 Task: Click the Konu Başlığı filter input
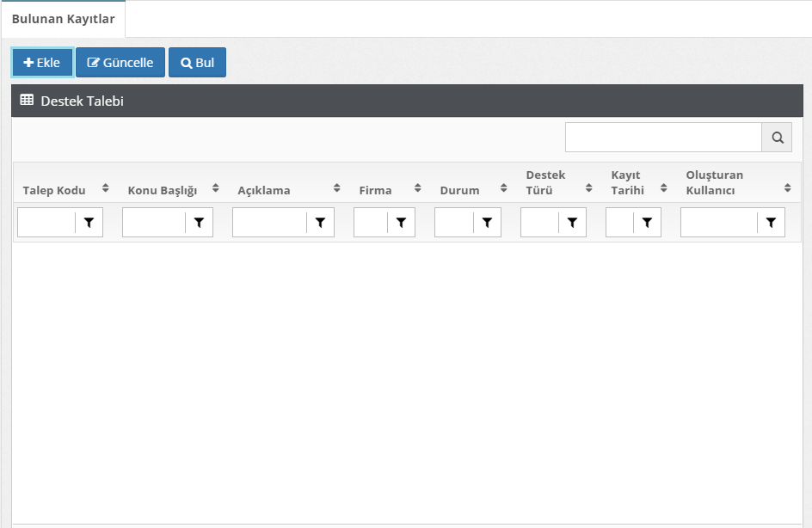(x=154, y=223)
